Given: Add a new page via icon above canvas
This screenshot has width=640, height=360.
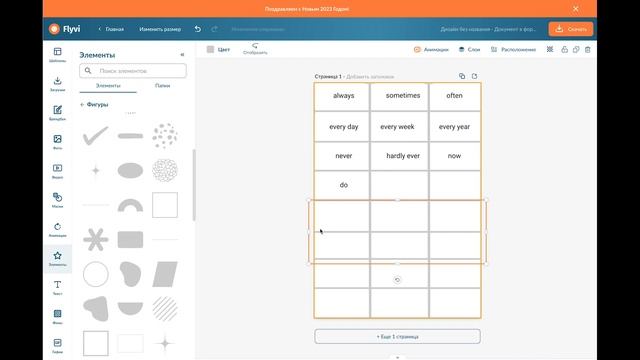Looking at the screenshot, I should pyautogui.click(x=474, y=76).
